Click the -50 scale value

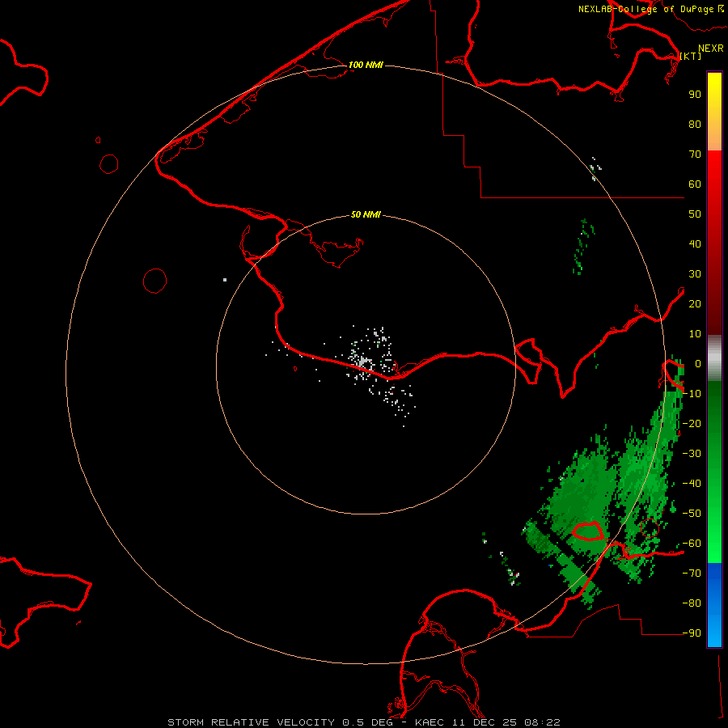692,514
